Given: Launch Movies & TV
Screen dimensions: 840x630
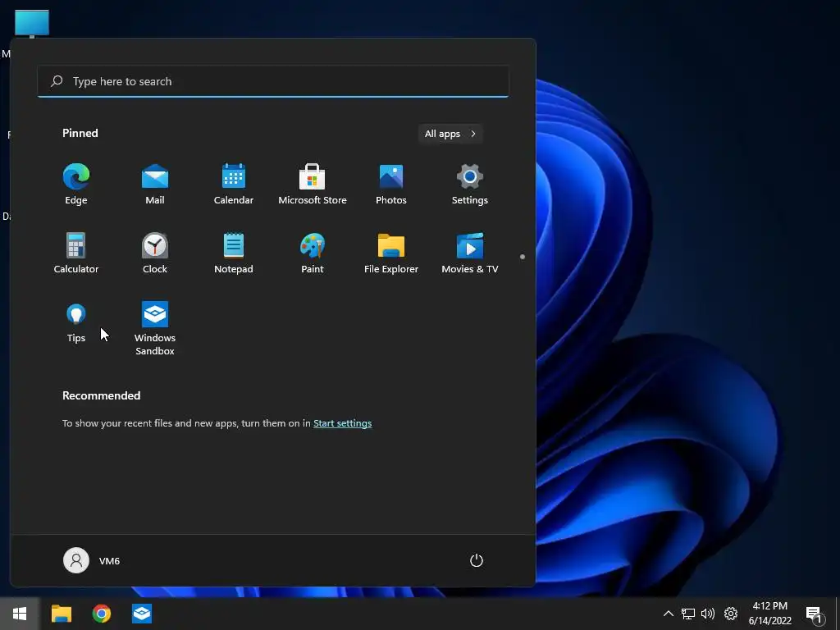Looking at the screenshot, I should tap(470, 253).
